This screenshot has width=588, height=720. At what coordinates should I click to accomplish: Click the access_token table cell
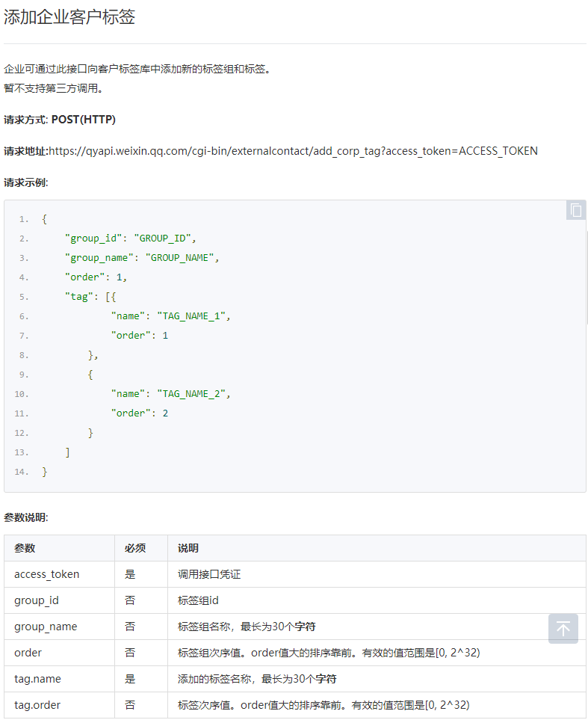point(47,574)
